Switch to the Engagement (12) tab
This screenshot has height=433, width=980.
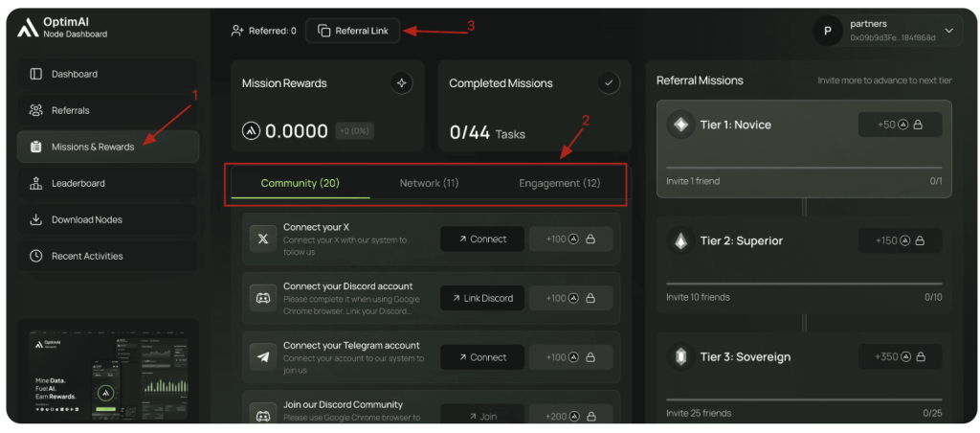[559, 183]
